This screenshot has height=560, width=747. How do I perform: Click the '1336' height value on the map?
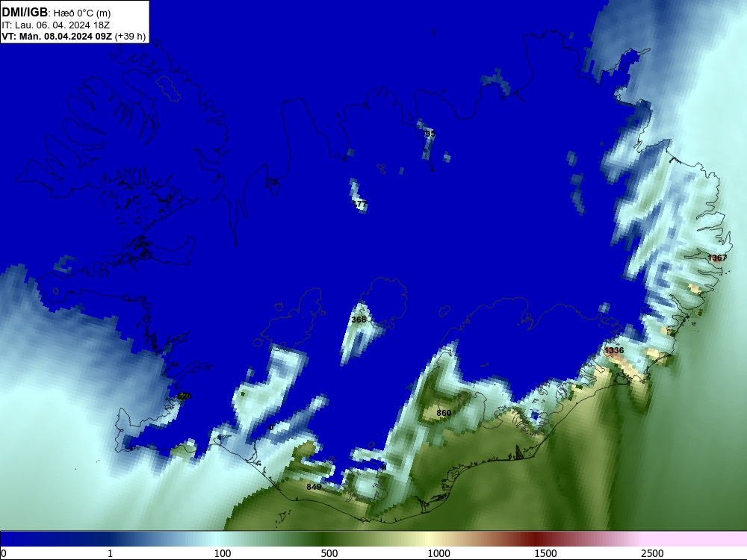[x=613, y=350]
